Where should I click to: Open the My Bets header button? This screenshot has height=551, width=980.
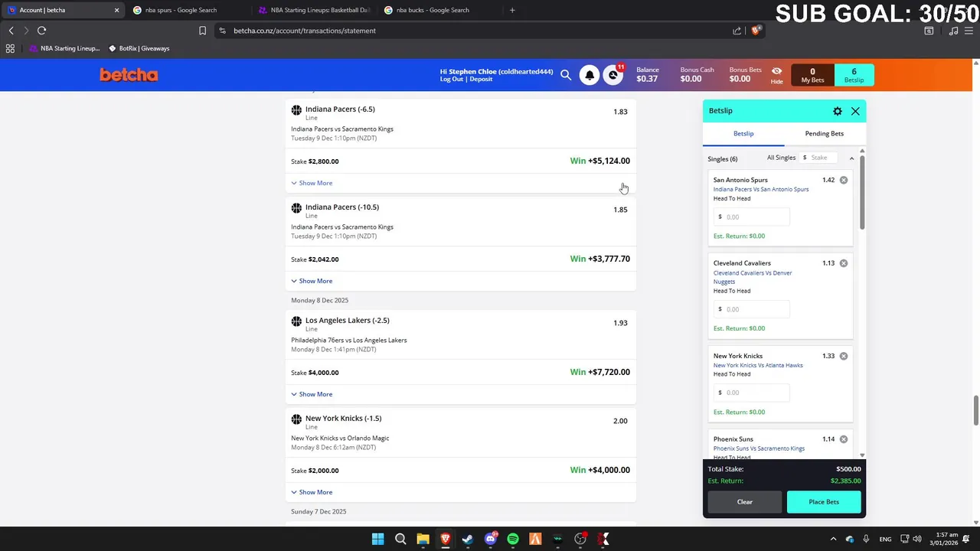[x=812, y=75]
